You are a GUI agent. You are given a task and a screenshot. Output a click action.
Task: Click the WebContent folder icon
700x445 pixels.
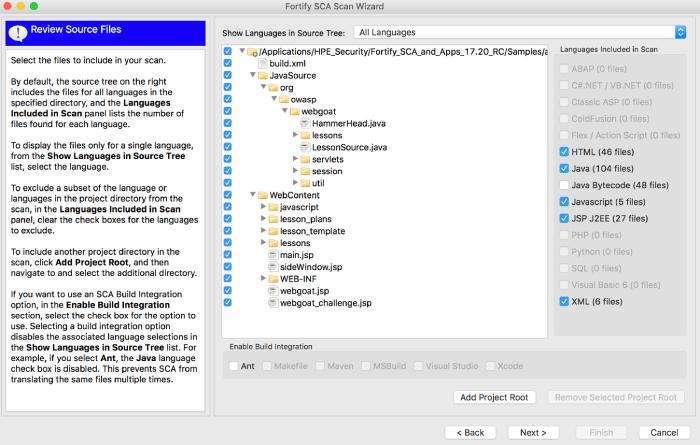pyautogui.click(x=263, y=195)
